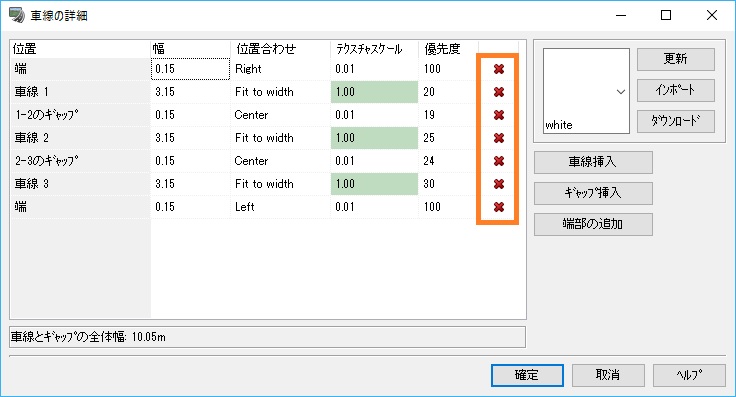Viewport: 736px width, 397px height.
Task: Open the white texture dropdown arrow
Action: click(x=621, y=92)
